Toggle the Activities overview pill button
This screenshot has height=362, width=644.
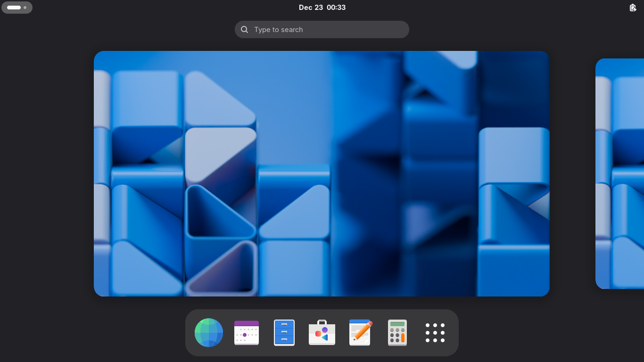(17, 8)
